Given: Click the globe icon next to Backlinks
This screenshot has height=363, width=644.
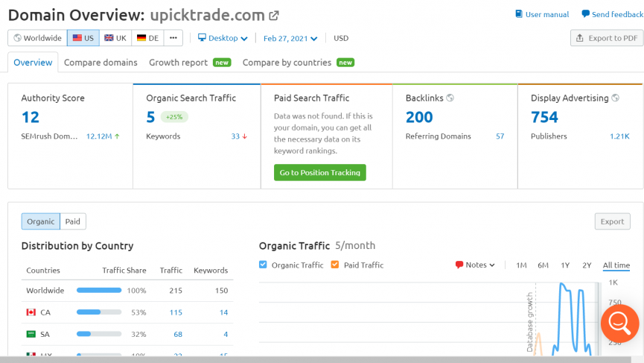Looking at the screenshot, I should [x=450, y=98].
